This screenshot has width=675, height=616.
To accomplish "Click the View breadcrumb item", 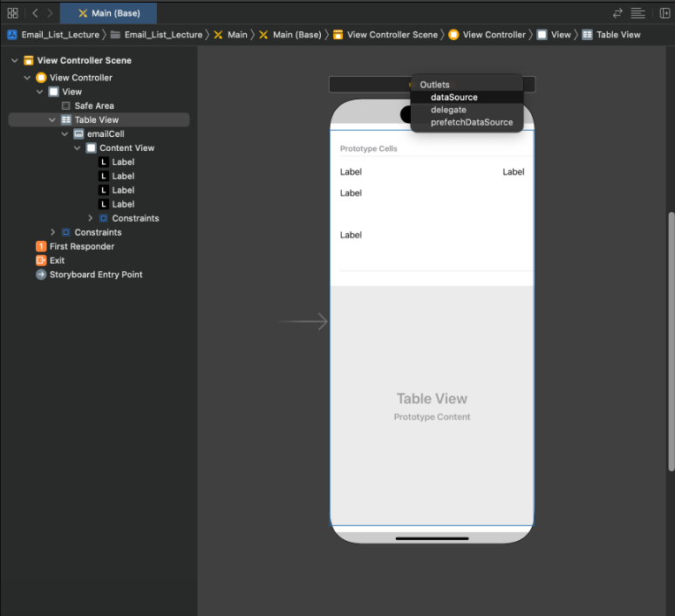I will (x=555, y=35).
